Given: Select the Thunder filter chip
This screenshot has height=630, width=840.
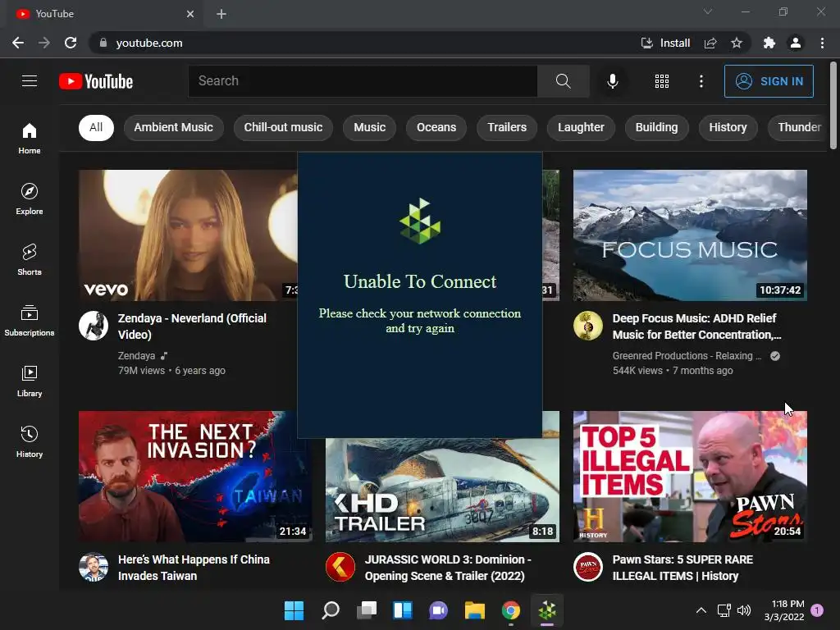Looking at the screenshot, I should coord(798,127).
